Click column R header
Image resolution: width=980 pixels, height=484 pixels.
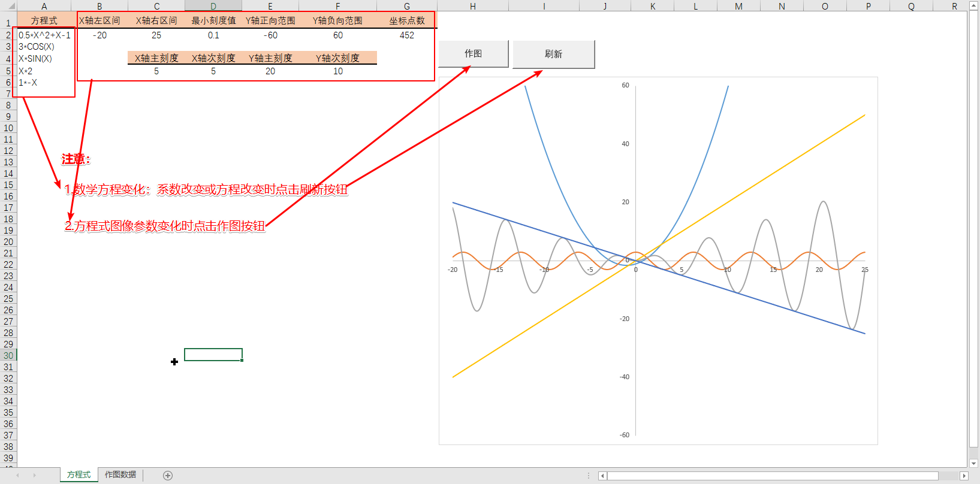(954, 6)
